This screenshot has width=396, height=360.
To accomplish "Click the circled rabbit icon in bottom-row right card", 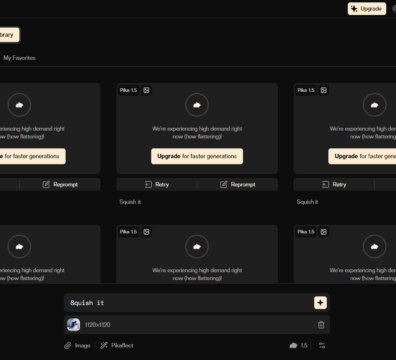I will pyautogui.click(x=374, y=247).
